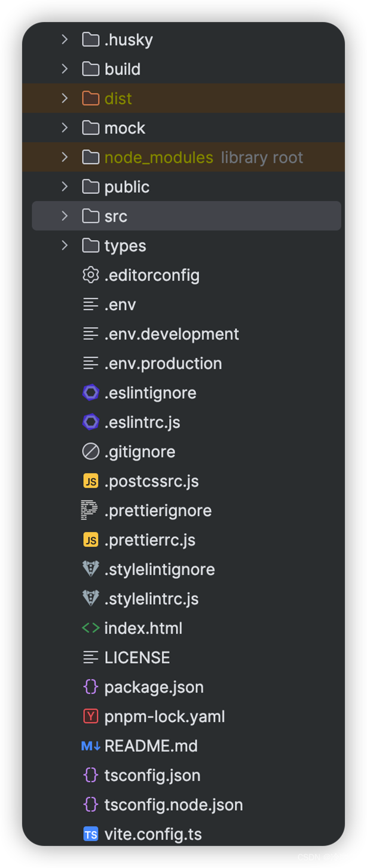Select the node_modules folder name
The height and width of the screenshot is (868, 367).
point(158,158)
